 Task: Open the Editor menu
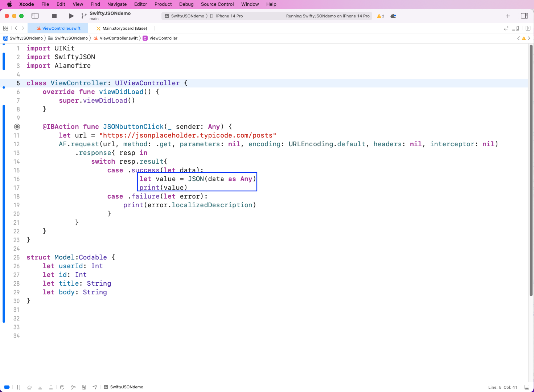pos(141,4)
